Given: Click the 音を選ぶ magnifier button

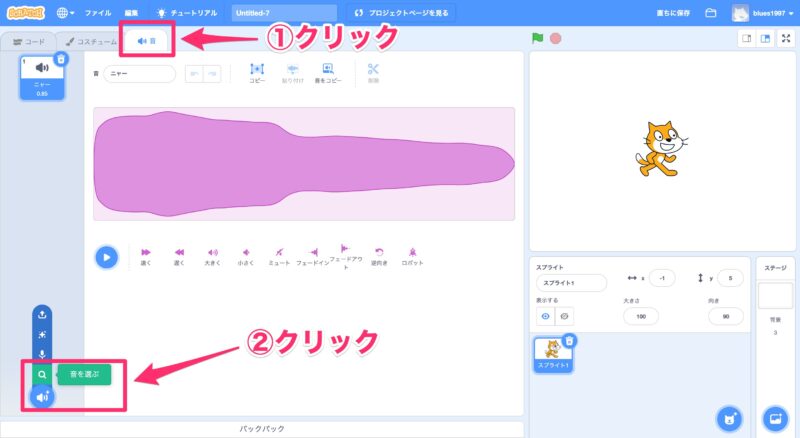Looking at the screenshot, I should point(42,375).
